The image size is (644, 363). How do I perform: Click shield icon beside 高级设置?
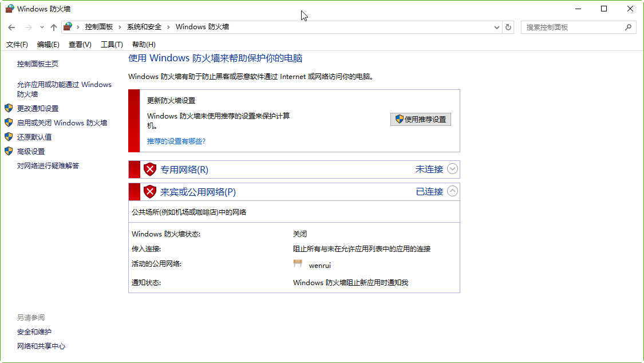(9, 151)
